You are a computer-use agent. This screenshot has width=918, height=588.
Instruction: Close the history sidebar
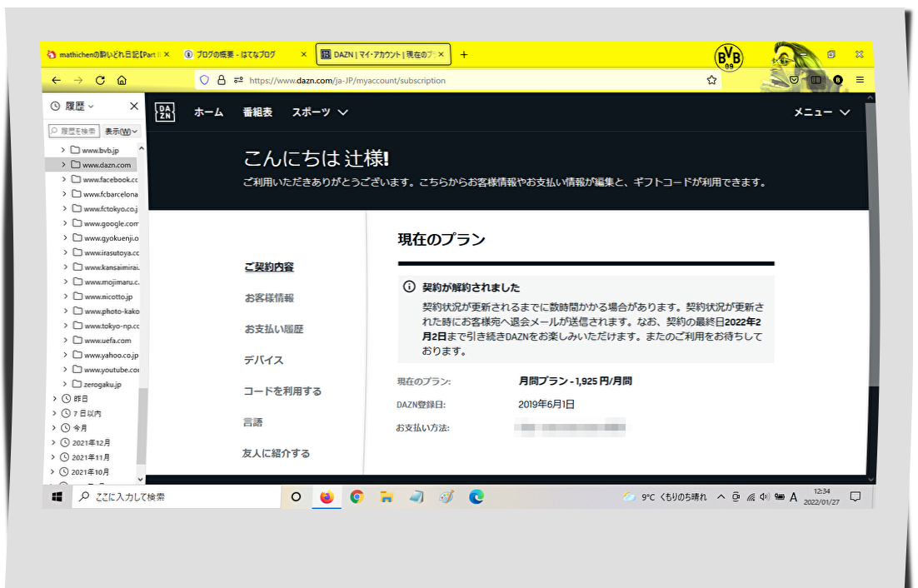[x=134, y=106]
